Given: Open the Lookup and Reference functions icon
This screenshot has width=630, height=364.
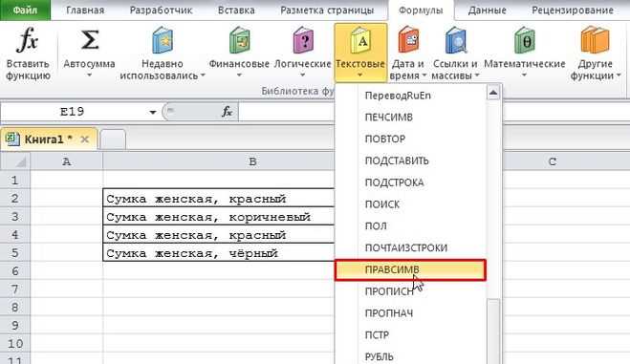Looking at the screenshot, I should pyautogui.click(x=456, y=40).
